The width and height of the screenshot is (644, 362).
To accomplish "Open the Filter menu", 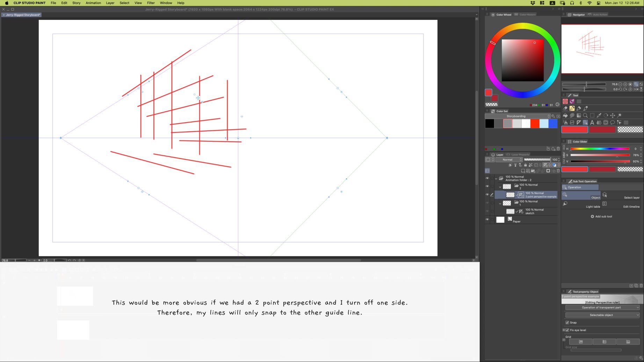I will (151, 3).
